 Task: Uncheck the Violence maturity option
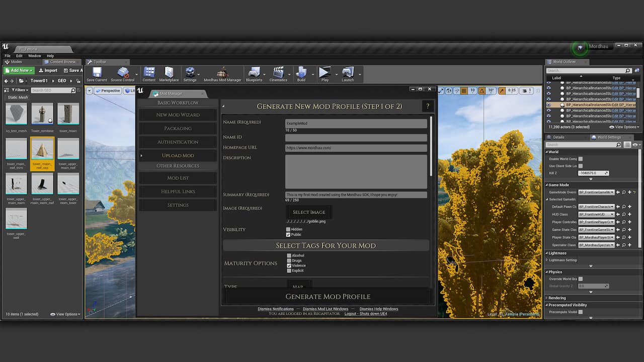click(x=289, y=265)
